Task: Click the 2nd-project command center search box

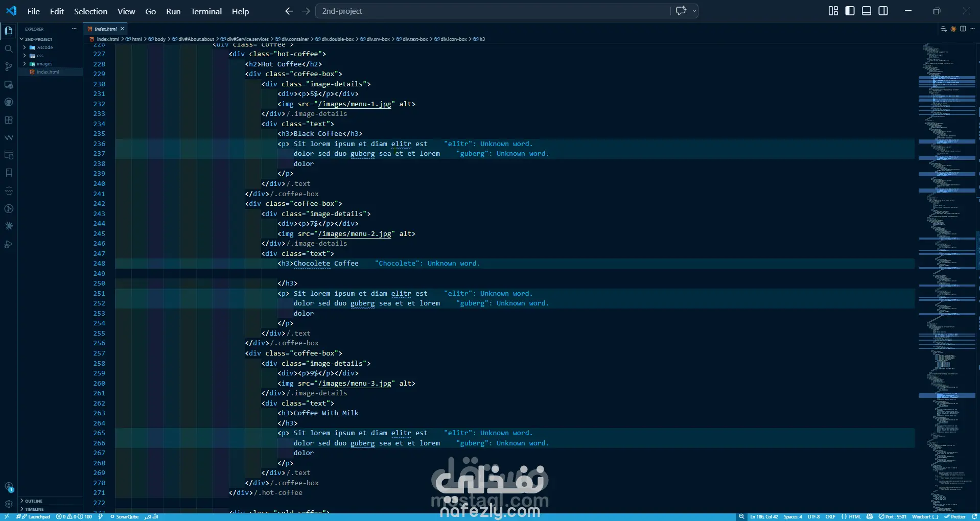Action: point(493,11)
